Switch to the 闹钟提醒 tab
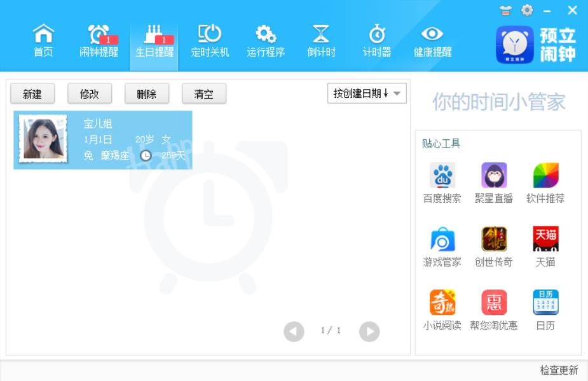 pos(99,41)
